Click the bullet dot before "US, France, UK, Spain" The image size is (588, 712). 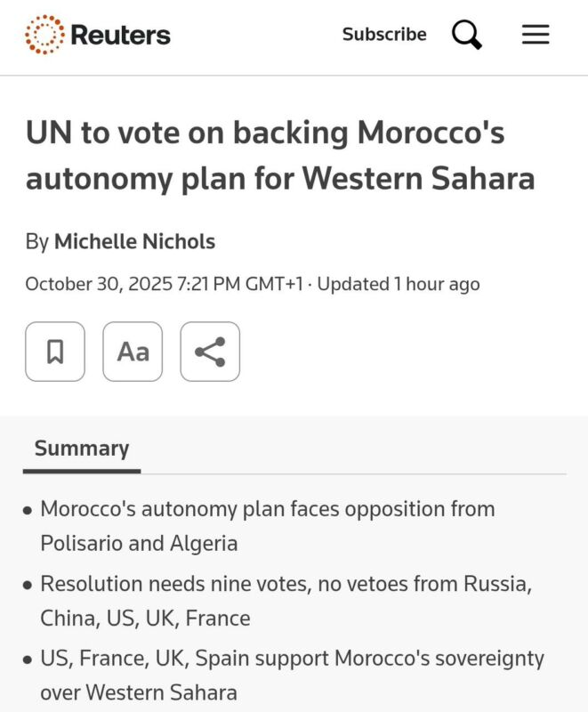click(x=28, y=660)
